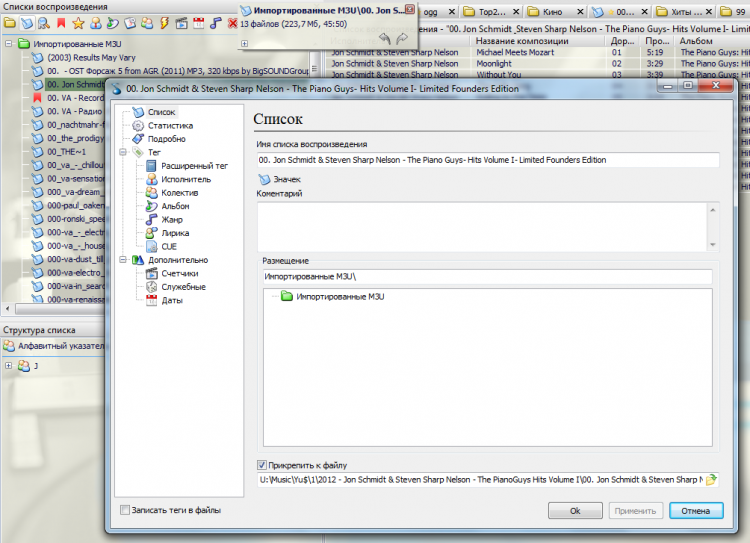The width and height of the screenshot is (750, 543).
Task: Select Колектив in the dialog tree
Action: point(179,193)
